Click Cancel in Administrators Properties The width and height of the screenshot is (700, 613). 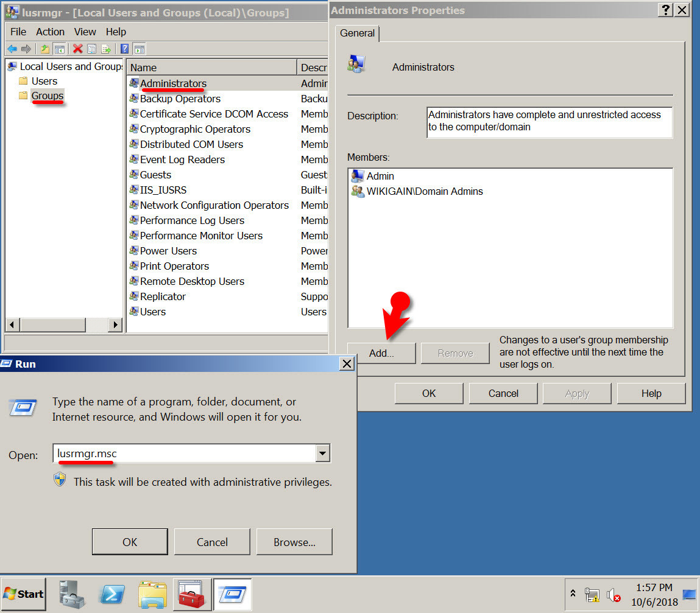(x=503, y=393)
